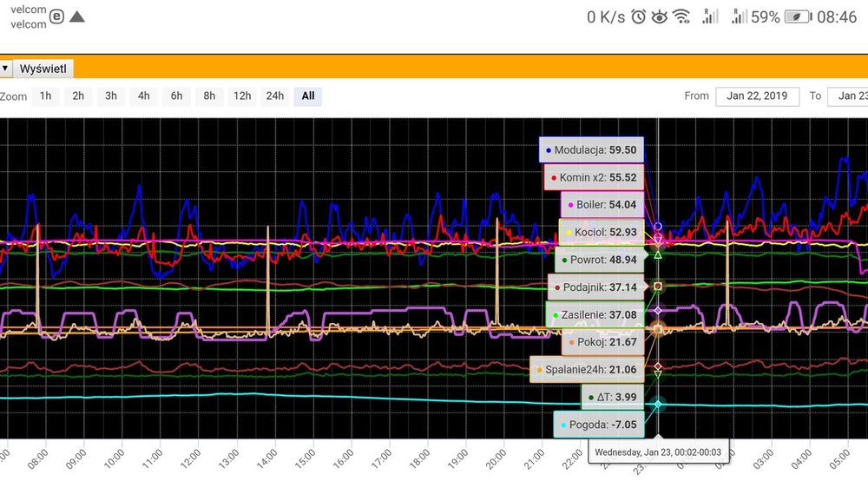Tap the circled 'e' network icon
Image resolution: width=868 pixels, height=488 pixels.
point(57,16)
